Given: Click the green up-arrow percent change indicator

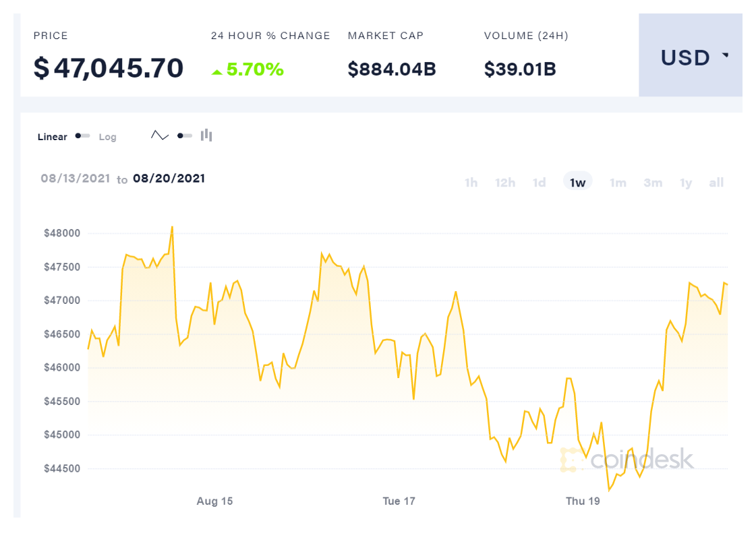Looking at the screenshot, I should pos(216,71).
